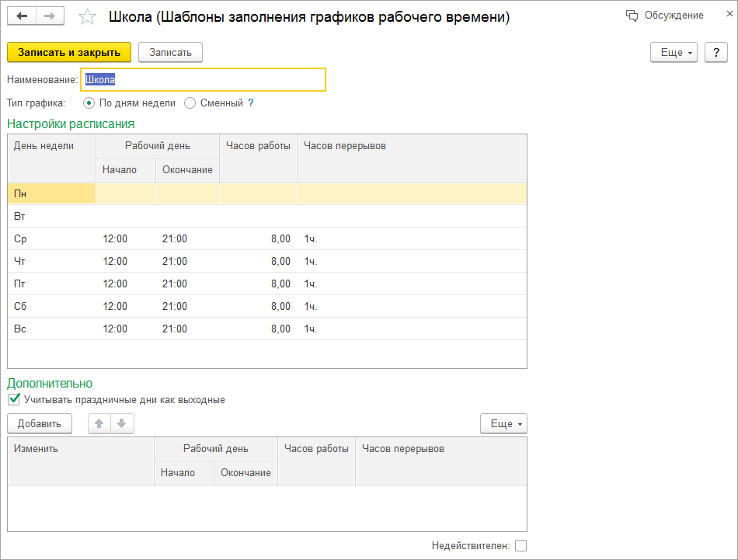Click empty start cell for Пн
This screenshot has width=738, height=560.
point(126,193)
